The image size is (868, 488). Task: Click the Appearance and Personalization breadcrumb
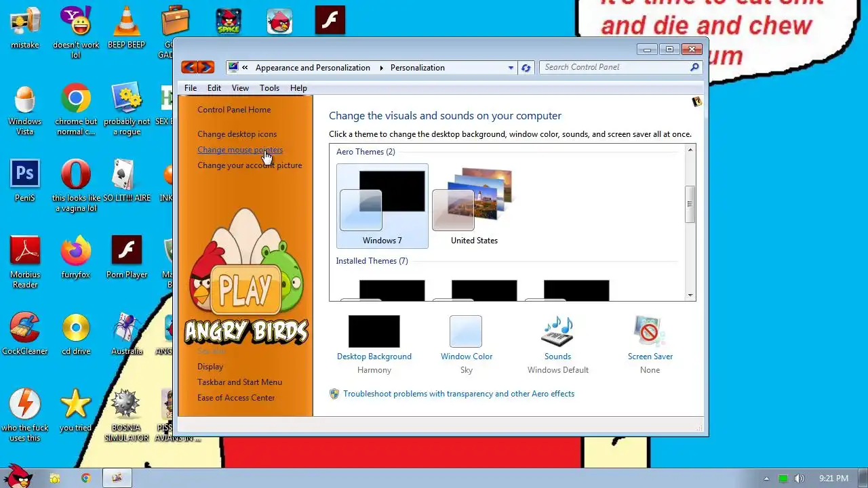tap(313, 68)
